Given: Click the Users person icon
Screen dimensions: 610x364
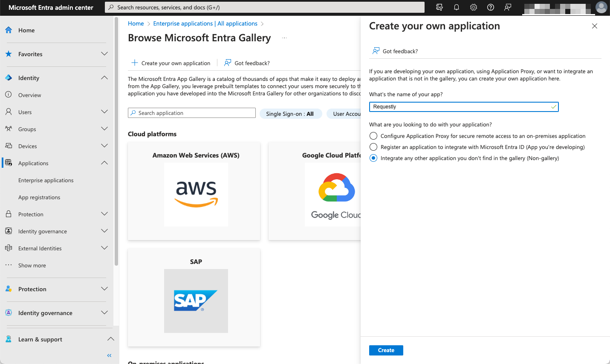Looking at the screenshot, I should point(9,112).
